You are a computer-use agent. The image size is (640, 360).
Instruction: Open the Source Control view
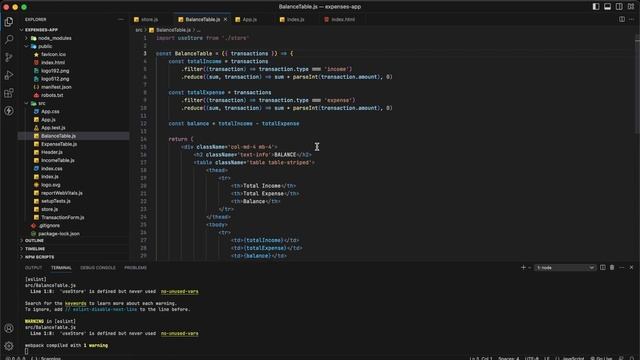(9, 57)
